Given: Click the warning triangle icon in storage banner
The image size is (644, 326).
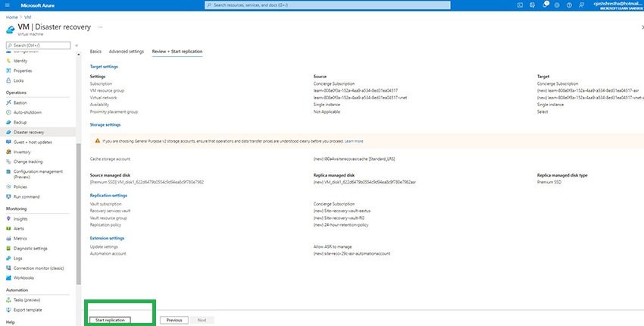Looking at the screenshot, I should tap(97, 140).
